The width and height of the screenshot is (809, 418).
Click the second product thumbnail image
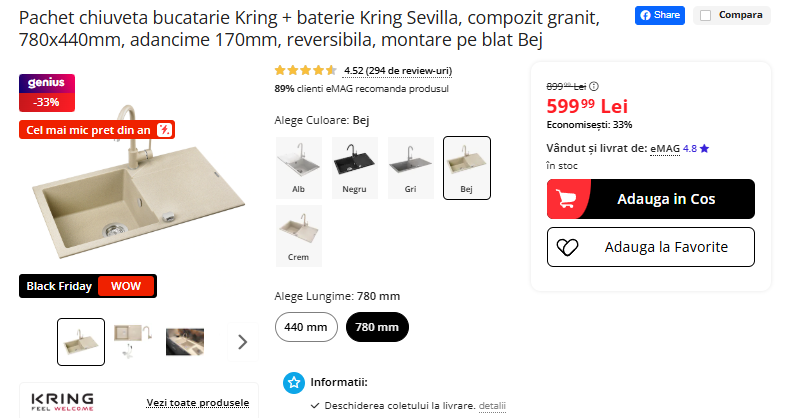point(133,342)
